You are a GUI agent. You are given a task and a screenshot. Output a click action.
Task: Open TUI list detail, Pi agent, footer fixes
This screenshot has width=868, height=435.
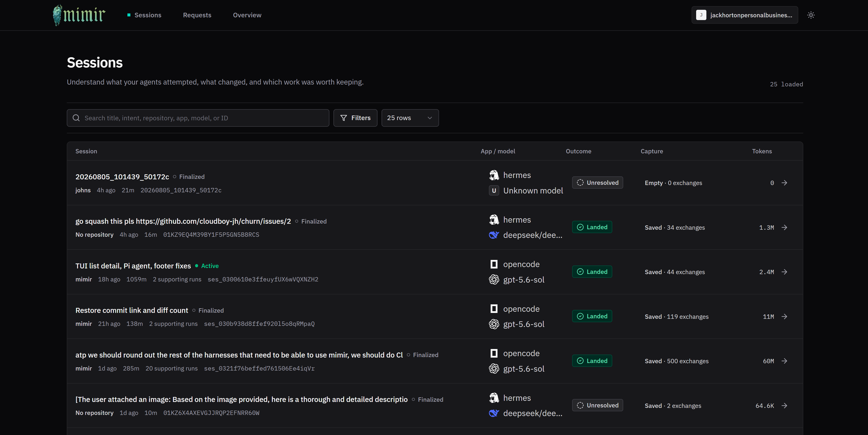133,266
